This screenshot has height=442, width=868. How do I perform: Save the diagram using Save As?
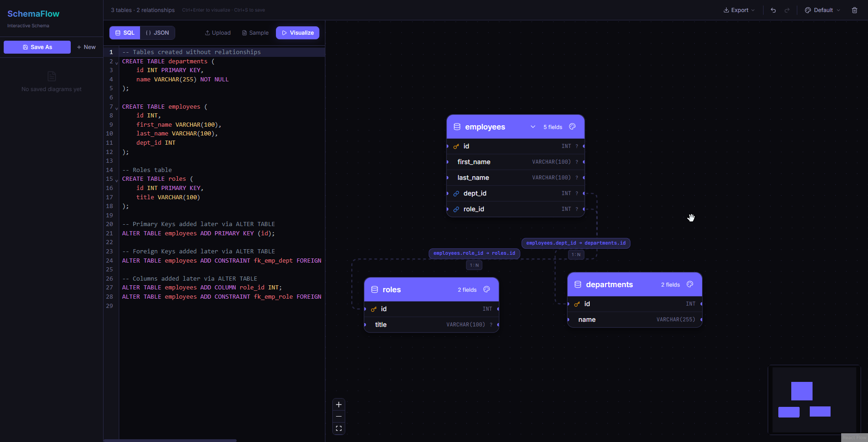point(37,47)
